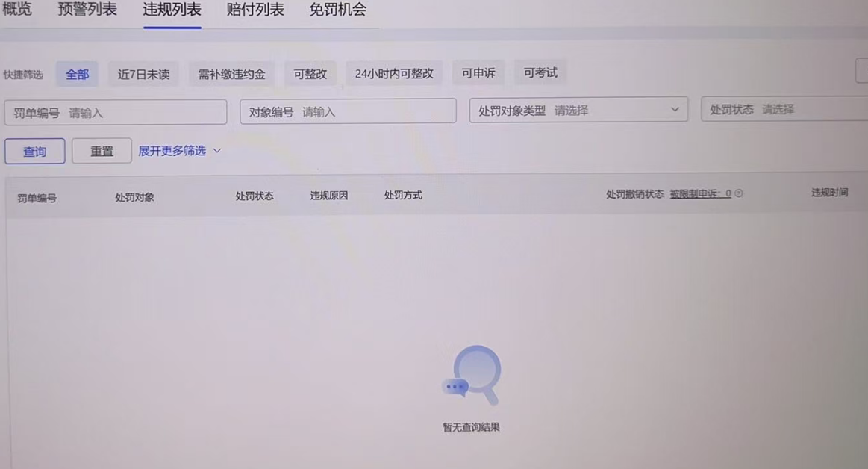Enable the 可考试 filter chip
868x469 pixels.
tap(540, 72)
